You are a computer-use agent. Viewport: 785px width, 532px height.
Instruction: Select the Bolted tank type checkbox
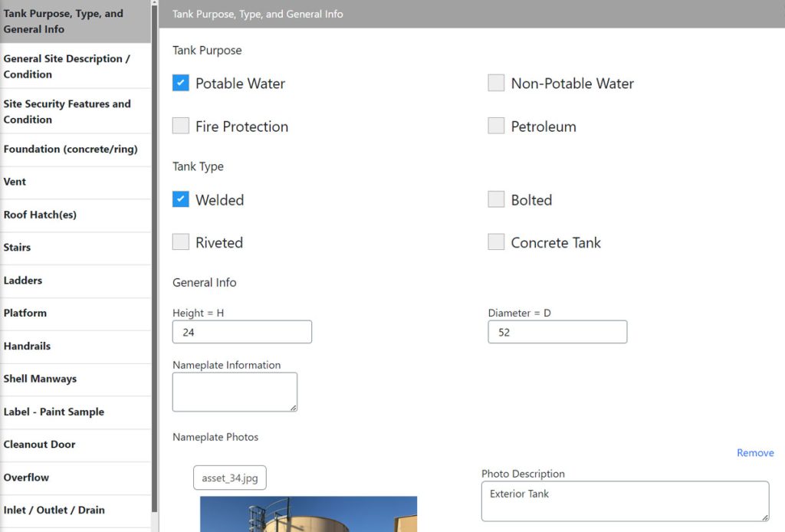click(x=496, y=199)
